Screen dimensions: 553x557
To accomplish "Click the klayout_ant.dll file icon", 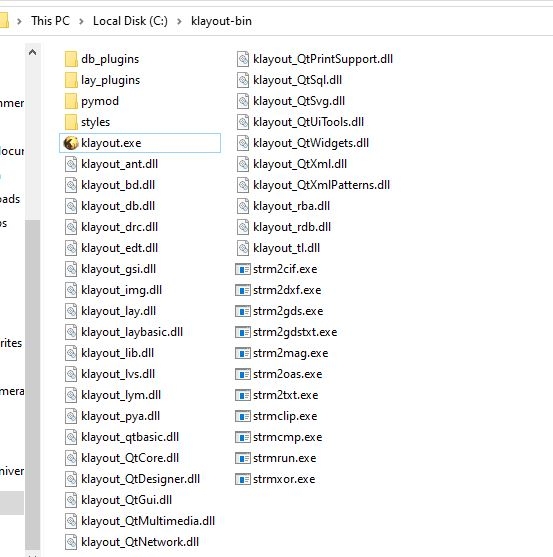I will point(71,164).
